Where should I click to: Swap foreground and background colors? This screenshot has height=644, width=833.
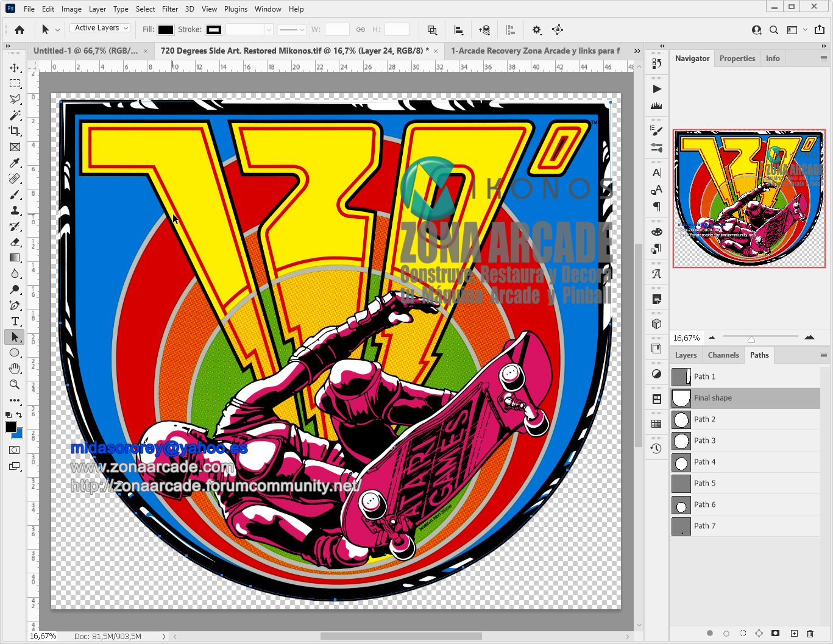click(19, 415)
